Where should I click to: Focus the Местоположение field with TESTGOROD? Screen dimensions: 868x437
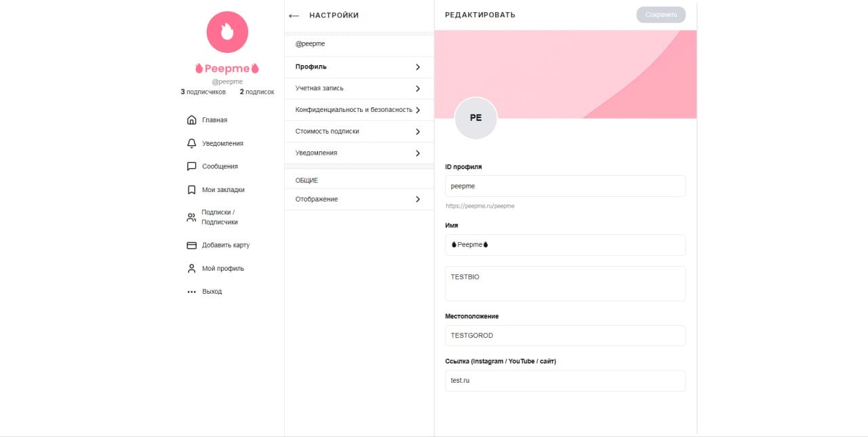point(565,335)
